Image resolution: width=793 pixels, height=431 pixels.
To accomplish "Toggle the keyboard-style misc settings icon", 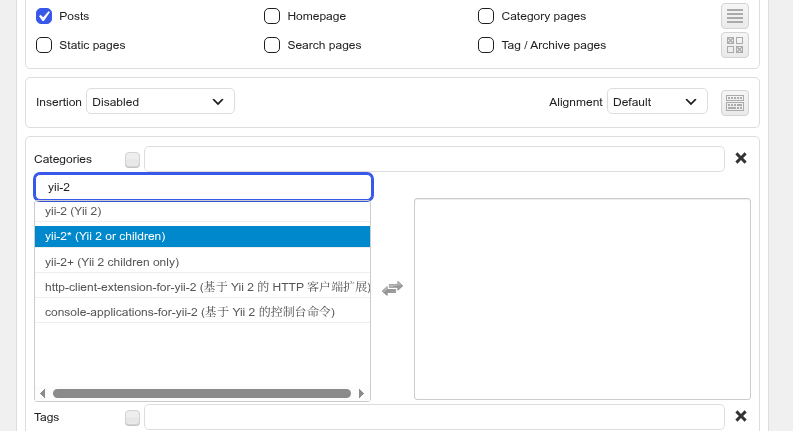I will [734, 103].
